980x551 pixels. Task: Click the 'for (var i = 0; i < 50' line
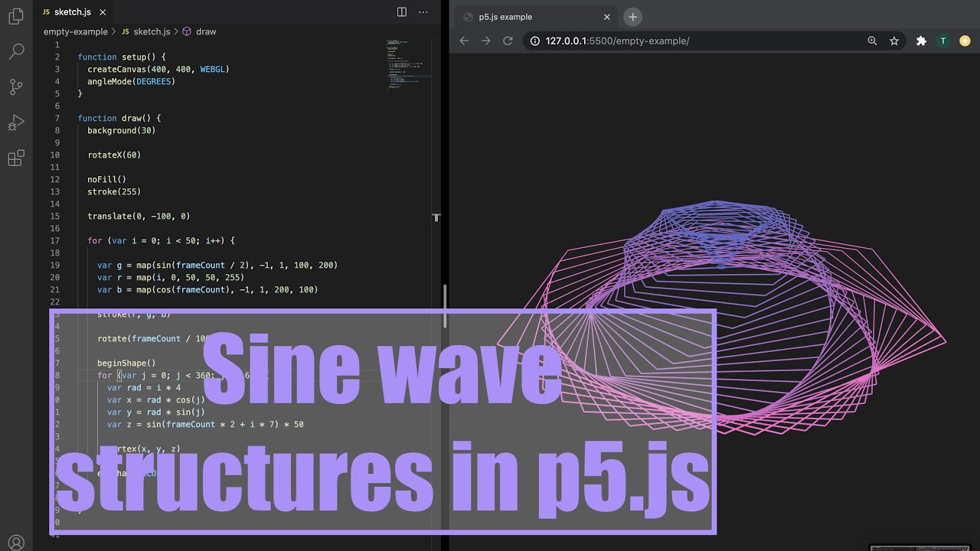pyautogui.click(x=161, y=240)
